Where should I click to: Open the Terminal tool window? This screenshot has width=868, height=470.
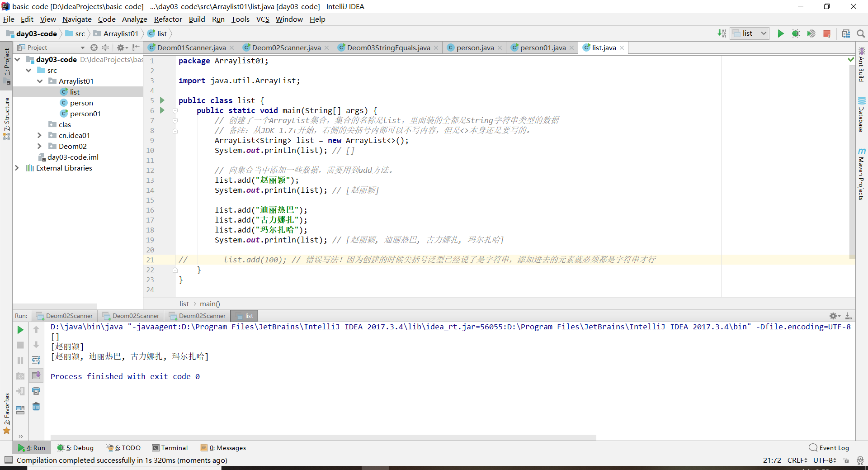tap(170, 448)
